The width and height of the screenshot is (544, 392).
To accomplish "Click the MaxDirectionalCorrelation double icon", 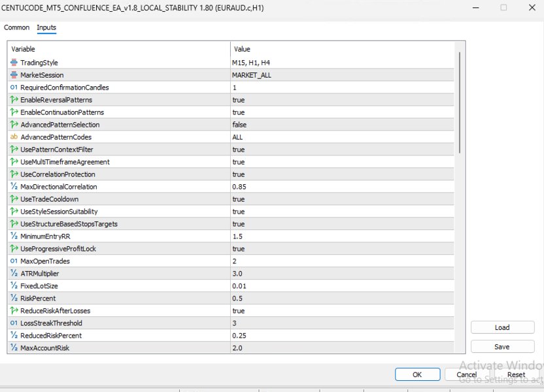I will click(x=14, y=186).
